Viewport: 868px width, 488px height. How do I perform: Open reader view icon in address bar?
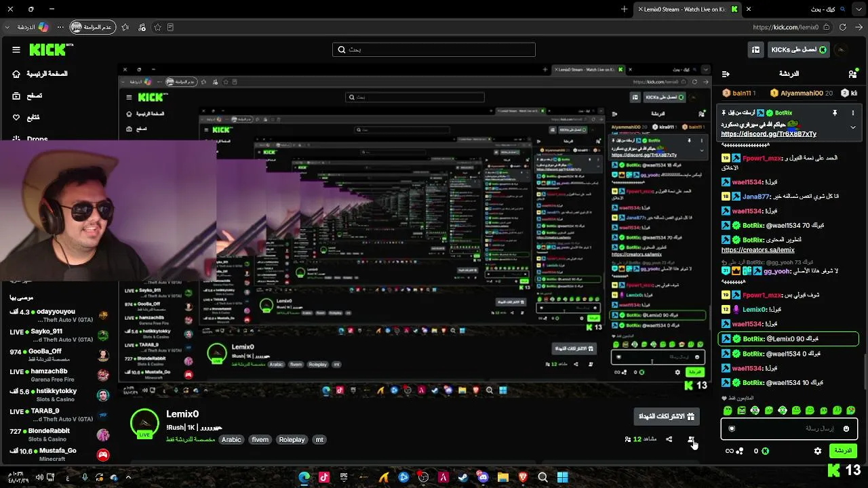click(170, 27)
